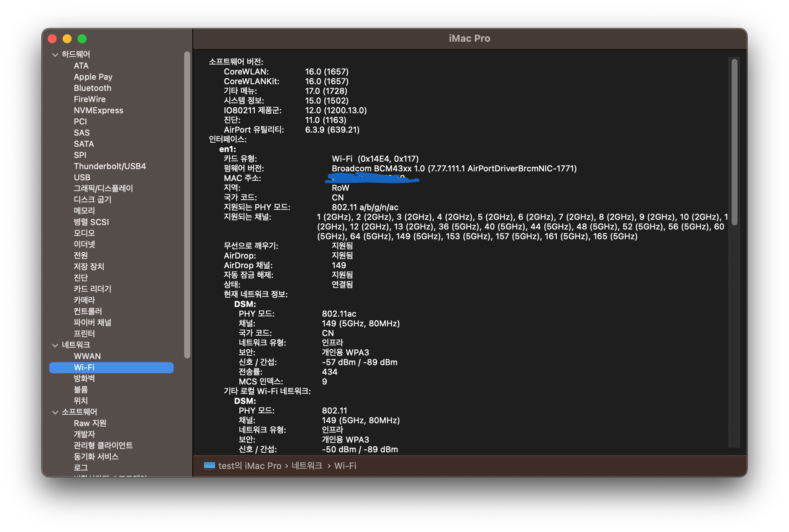Select 방화벽 in the sidebar

[84, 379]
